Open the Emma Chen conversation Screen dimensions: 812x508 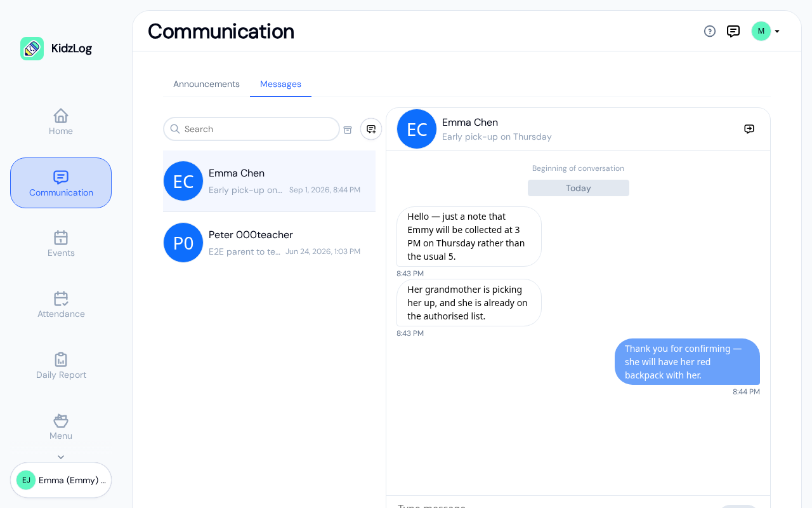pos(269,181)
